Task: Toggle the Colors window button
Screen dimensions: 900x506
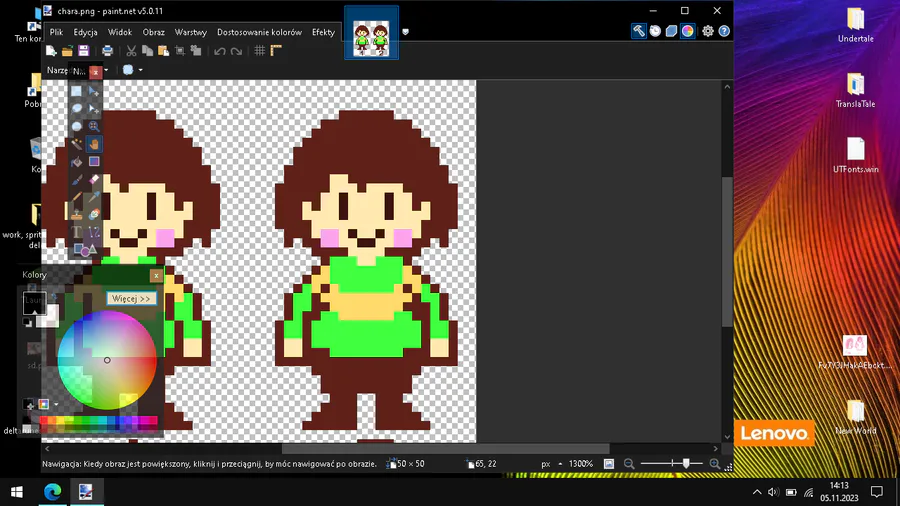Action: tap(688, 31)
